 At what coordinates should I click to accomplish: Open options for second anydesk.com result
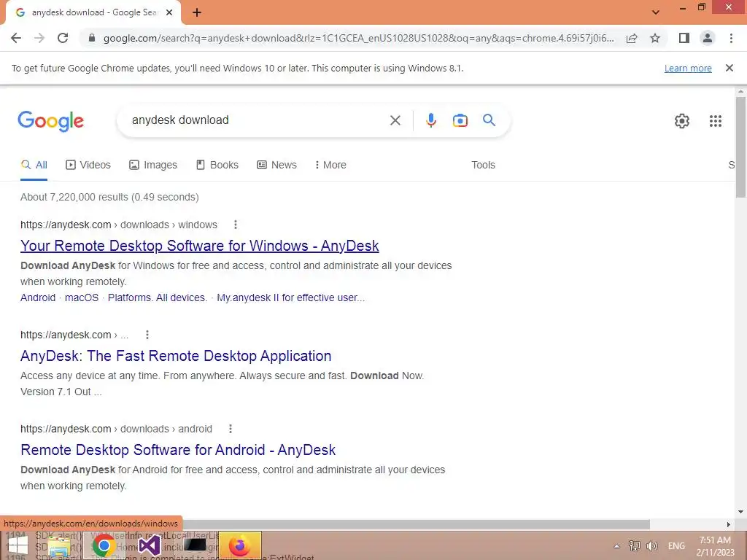click(x=147, y=335)
